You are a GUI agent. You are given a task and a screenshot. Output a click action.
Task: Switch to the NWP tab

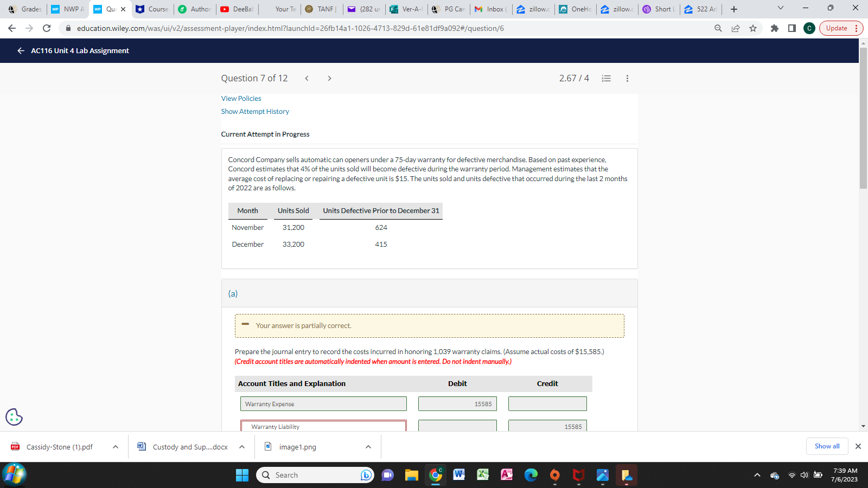point(68,9)
